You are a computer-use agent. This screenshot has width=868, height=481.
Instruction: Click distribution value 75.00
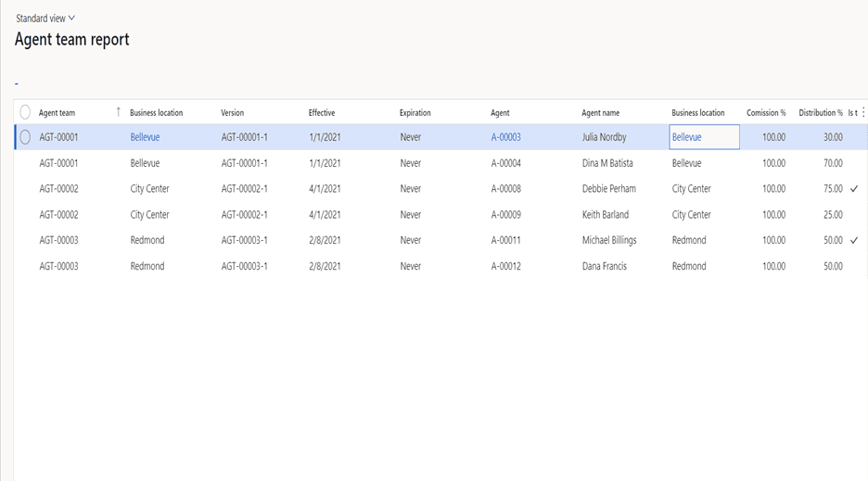833,189
